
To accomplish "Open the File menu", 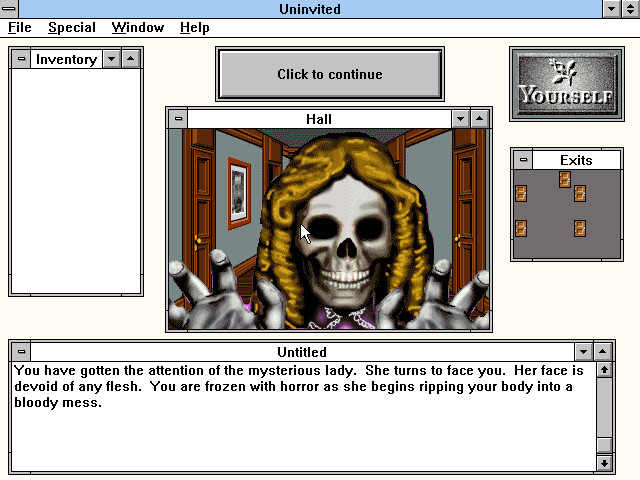I will point(20,27).
